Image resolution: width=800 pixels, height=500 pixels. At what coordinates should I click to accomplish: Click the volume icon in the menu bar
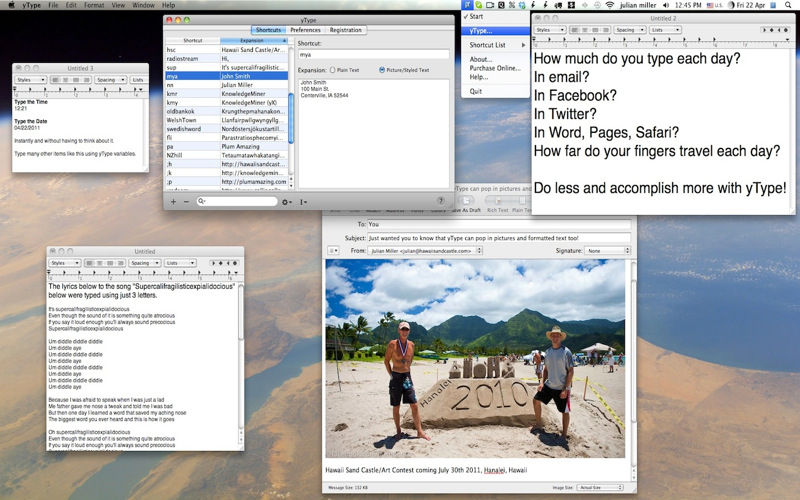666,5
